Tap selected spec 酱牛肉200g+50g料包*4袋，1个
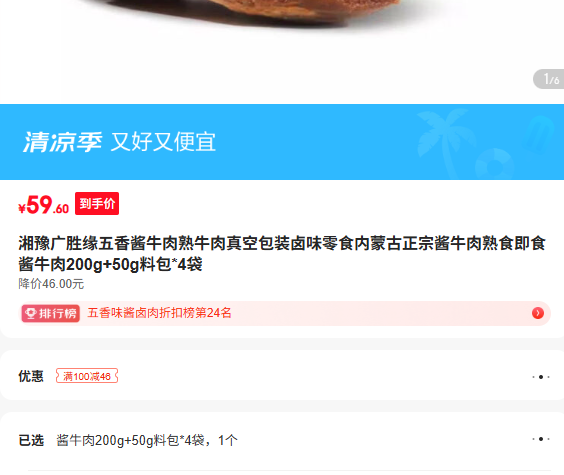 147,440
